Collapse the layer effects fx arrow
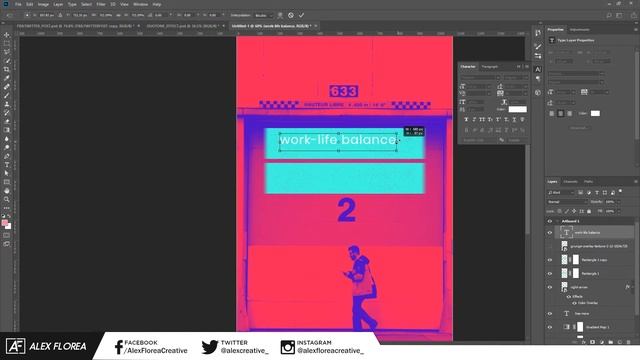640x360 pixels. tap(633, 287)
